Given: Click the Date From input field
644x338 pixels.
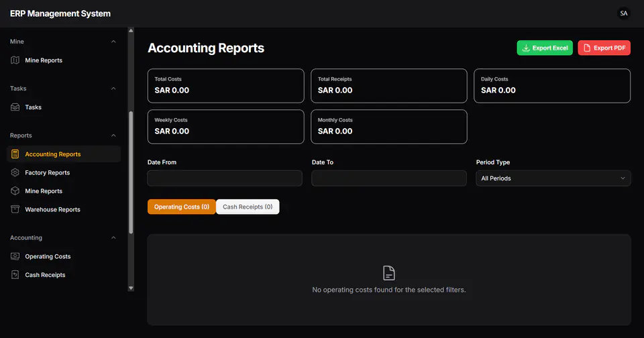Looking at the screenshot, I should (225, 178).
